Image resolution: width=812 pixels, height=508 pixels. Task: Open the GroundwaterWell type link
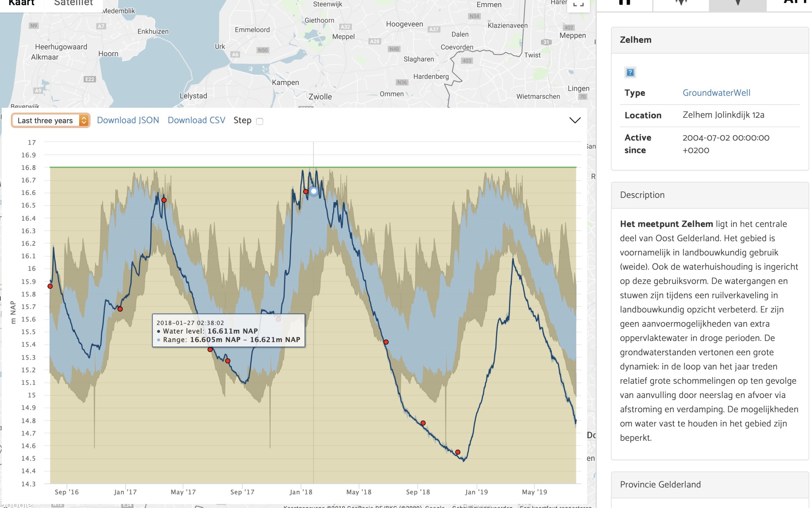pos(716,93)
